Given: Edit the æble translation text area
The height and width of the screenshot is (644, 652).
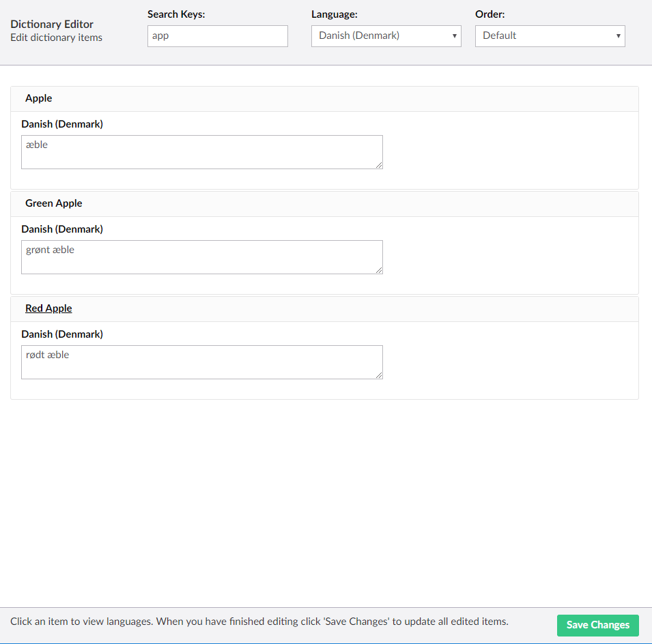Looking at the screenshot, I should pyautogui.click(x=201, y=152).
